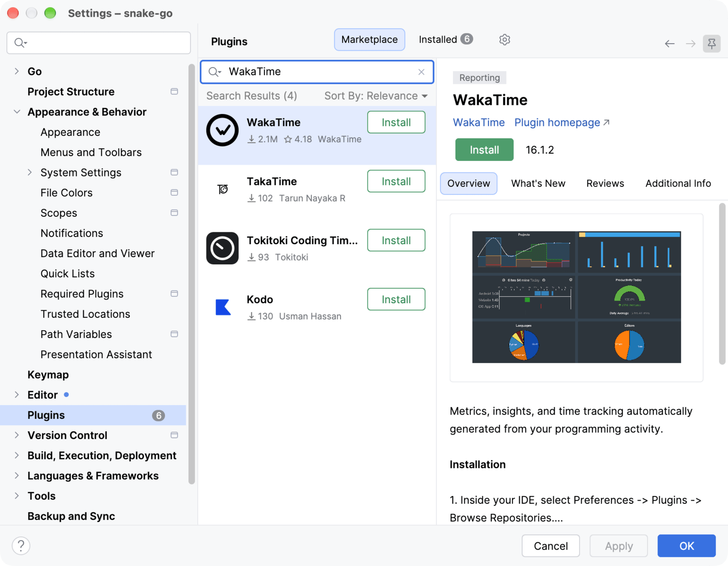This screenshot has width=728, height=566.
Task: Expand the Editor settings node
Action: pos(17,395)
